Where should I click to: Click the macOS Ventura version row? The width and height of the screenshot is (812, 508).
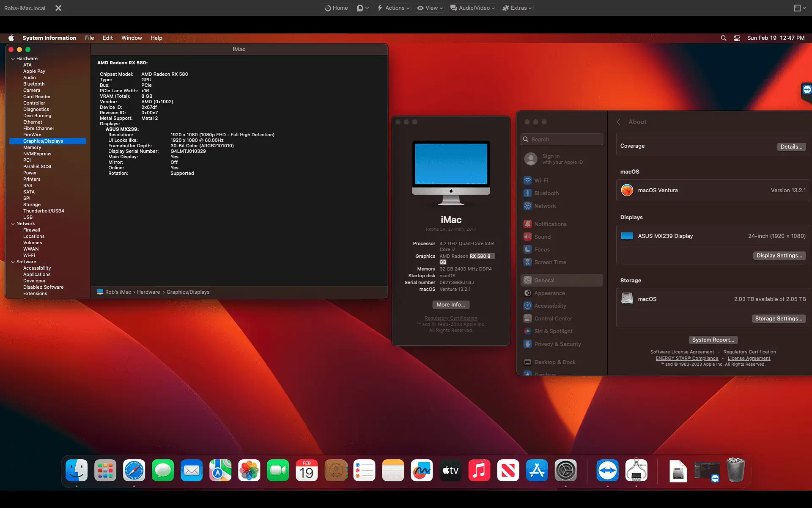(x=713, y=190)
